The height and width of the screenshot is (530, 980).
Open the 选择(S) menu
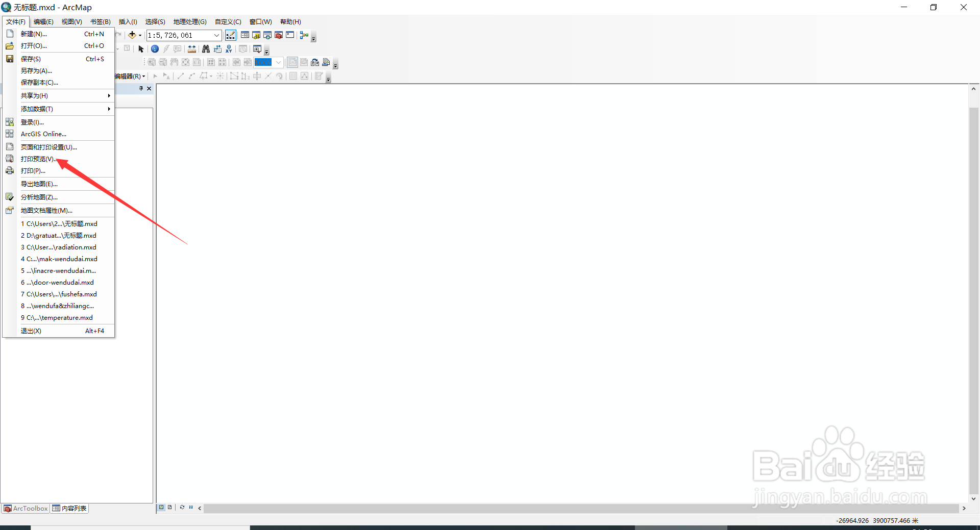point(155,21)
